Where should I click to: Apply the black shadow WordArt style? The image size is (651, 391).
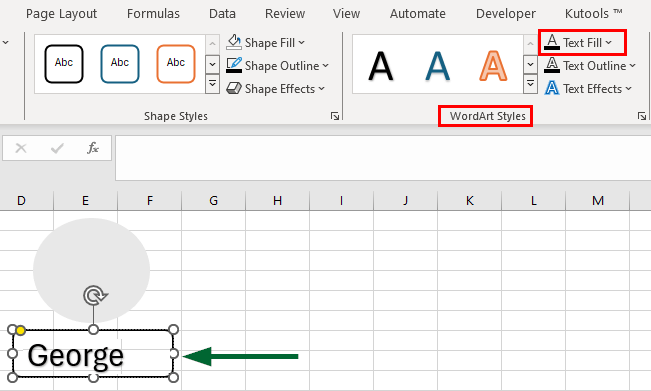(x=380, y=65)
